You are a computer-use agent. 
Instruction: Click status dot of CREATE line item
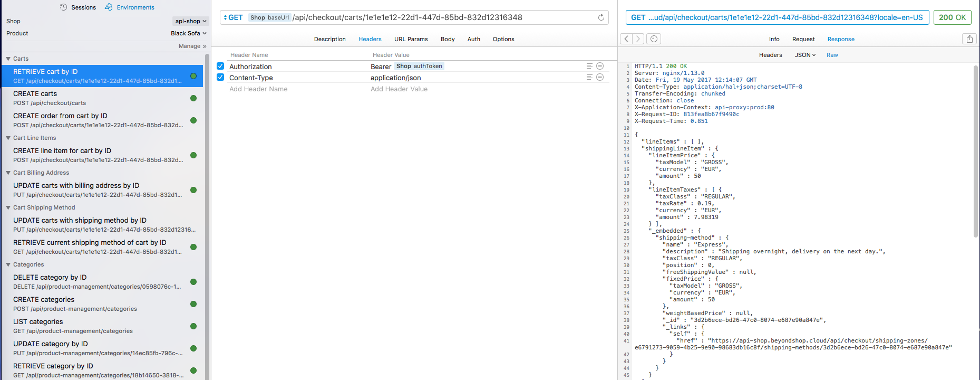click(x=193, y=155)
